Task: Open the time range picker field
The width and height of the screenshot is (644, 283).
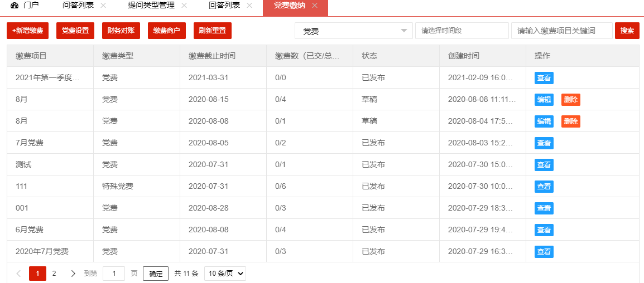Action: click(462, 31)
